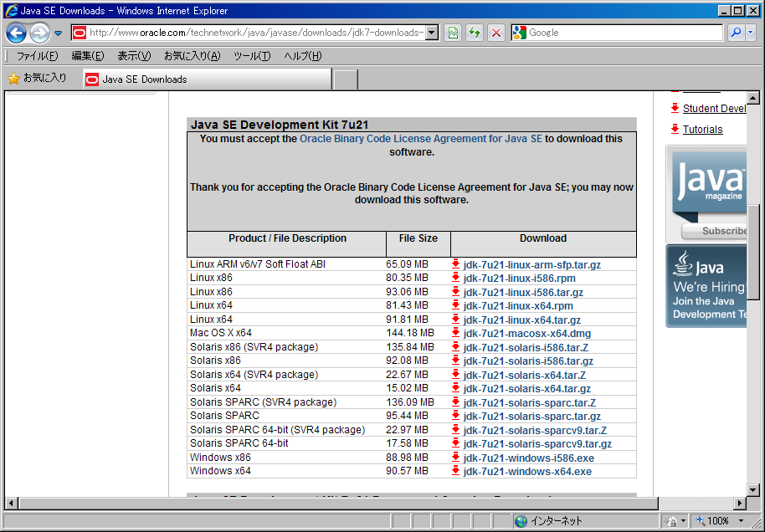This screenshot has width=765, height=532.
Task: Open the 表示(V) menu
Action: click(134, 56)
